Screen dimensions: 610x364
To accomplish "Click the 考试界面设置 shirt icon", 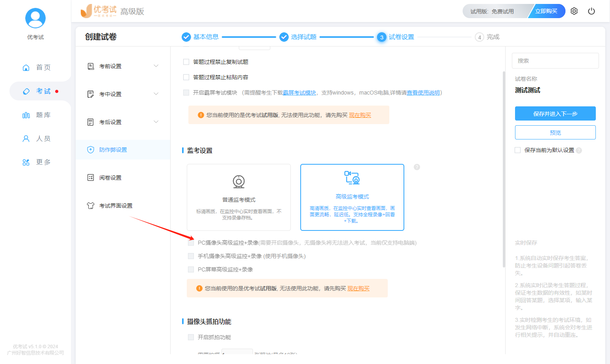I will coord(91,206).
